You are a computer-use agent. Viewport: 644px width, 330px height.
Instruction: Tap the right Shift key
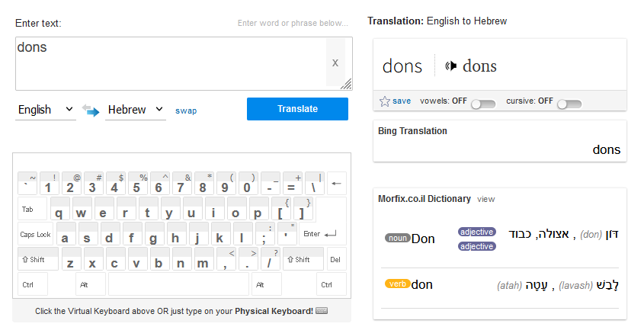tap(303, 259)
